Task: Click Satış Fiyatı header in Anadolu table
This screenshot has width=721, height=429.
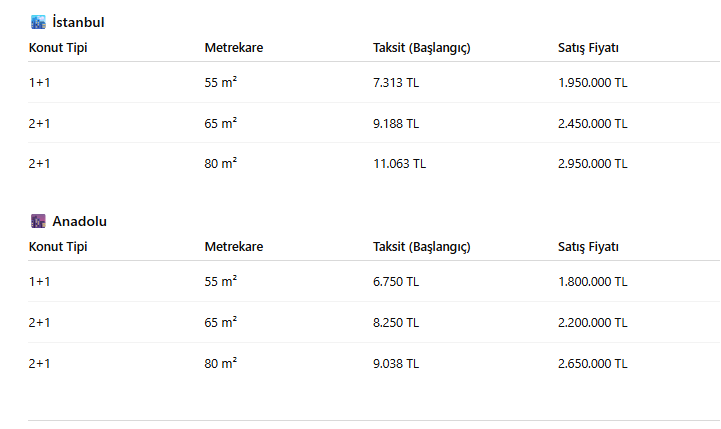Action: (588, 247)
